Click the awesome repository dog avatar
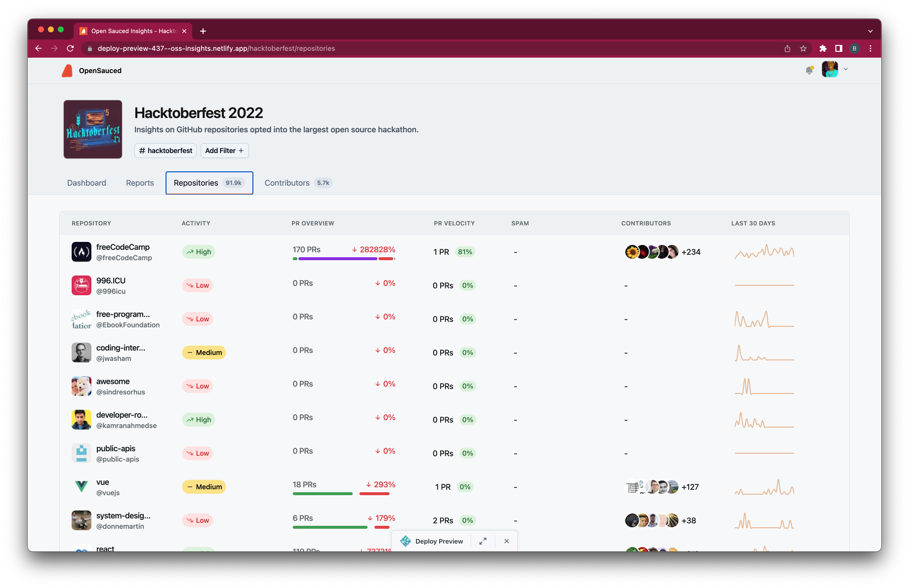The image size is (909, 588). coord(81,386)
